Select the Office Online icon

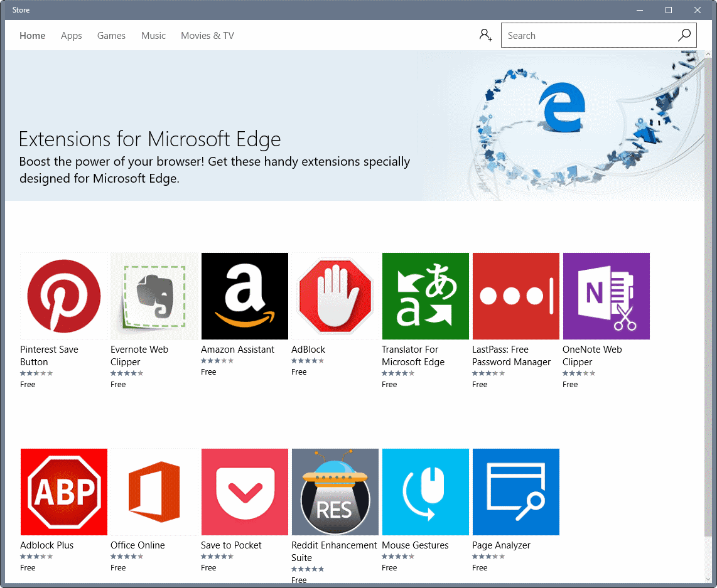(154, 491)
